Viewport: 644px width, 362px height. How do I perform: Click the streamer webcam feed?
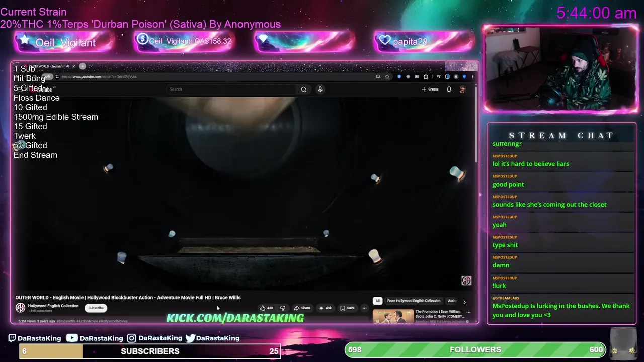pos(560,69)
